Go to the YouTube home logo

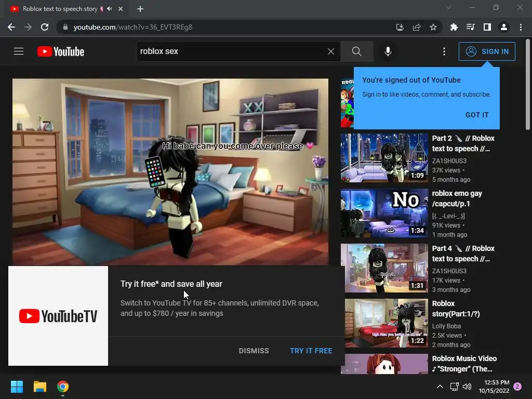[x=61, y=51]
